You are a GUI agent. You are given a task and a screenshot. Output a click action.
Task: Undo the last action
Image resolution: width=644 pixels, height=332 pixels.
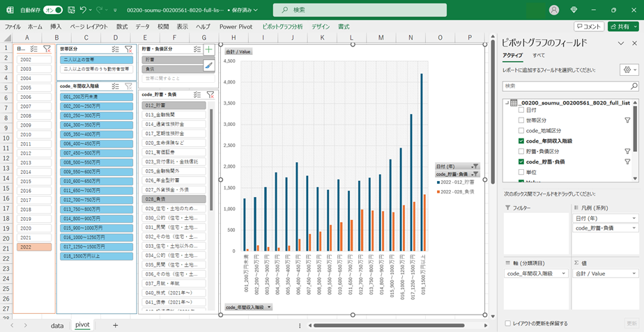tap(84, 10)
